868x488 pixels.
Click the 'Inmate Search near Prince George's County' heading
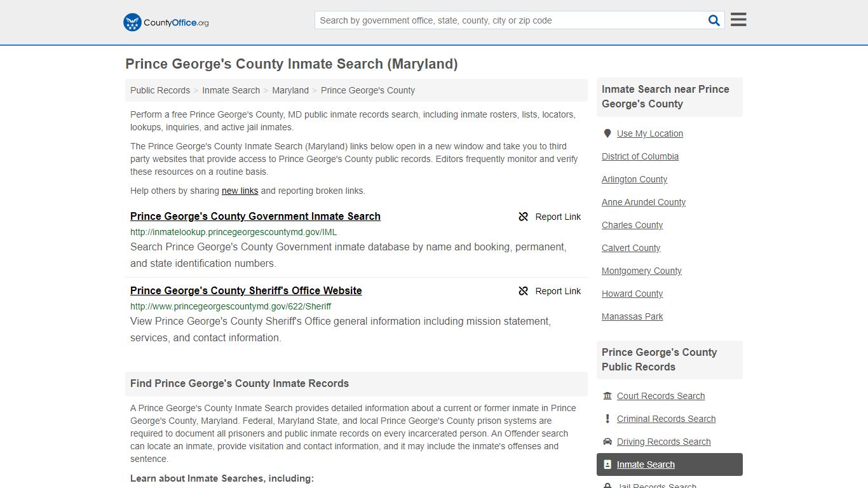[x=665, y=97]
